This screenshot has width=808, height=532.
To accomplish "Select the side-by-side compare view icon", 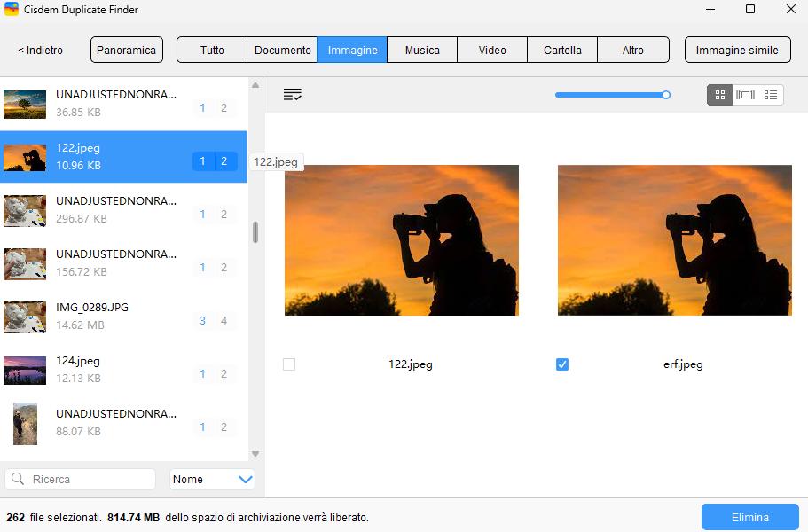I will (746, 95).
